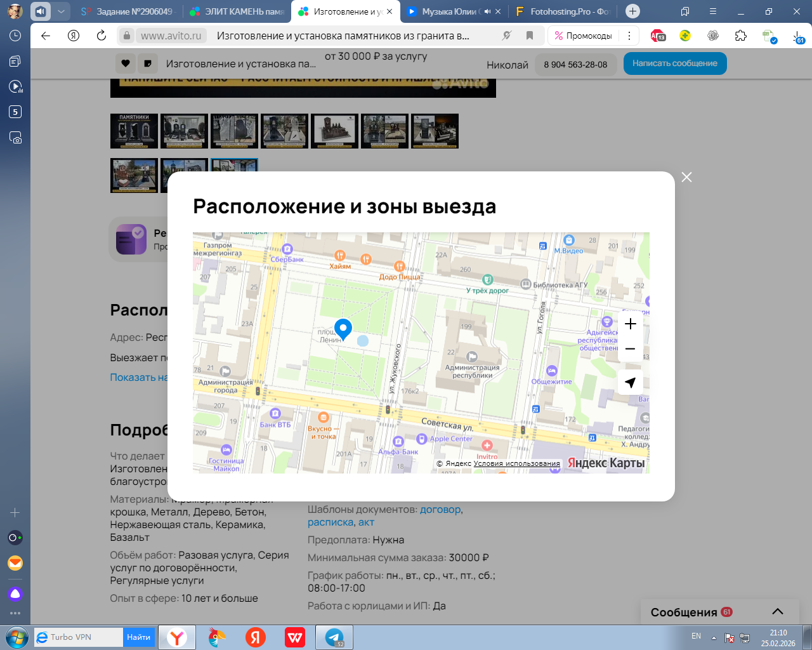Expand the dropdown arrow next to sound icon
The height and width of the screenshot is (650, 812).
pyautogui.click(x=61, y=11)
